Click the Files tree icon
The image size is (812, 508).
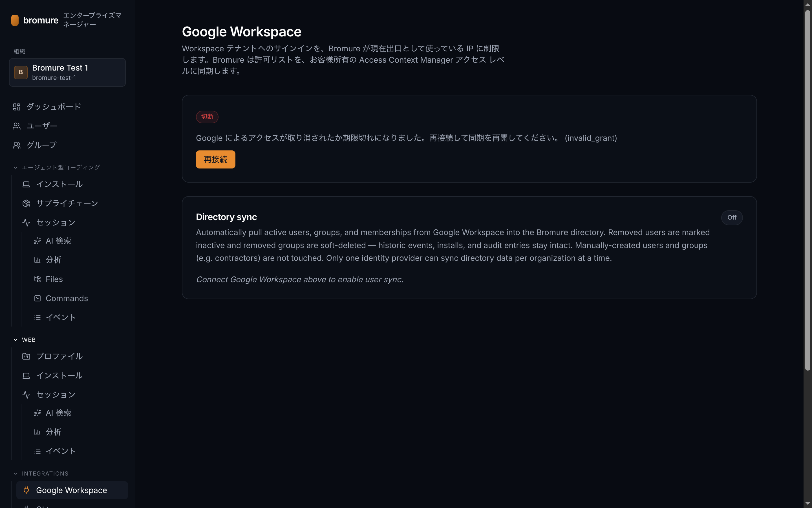point(37,279)
